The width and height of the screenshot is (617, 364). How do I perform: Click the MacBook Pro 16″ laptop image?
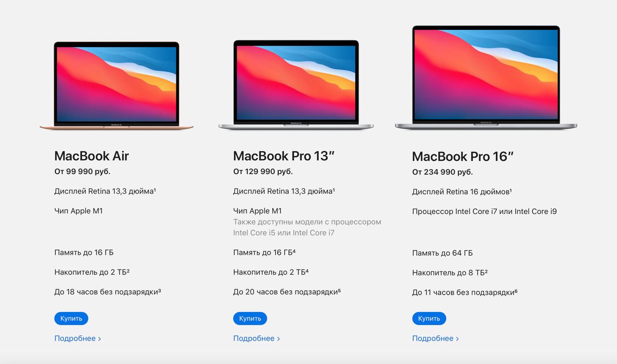click(x=486, y=78)
